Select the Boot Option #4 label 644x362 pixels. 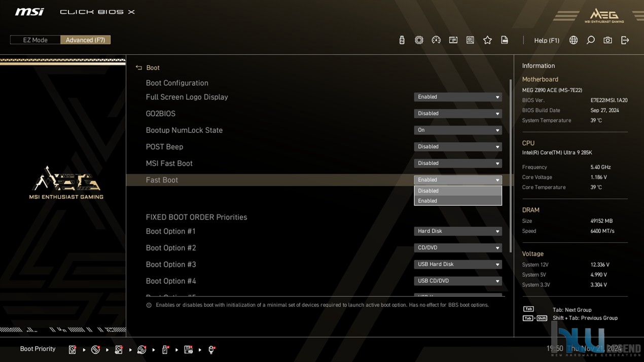click(x=170, y=281)
